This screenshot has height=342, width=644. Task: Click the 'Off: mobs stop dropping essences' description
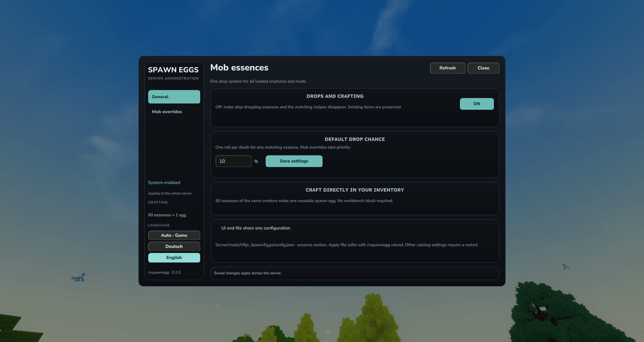click(x=309, y=107)
